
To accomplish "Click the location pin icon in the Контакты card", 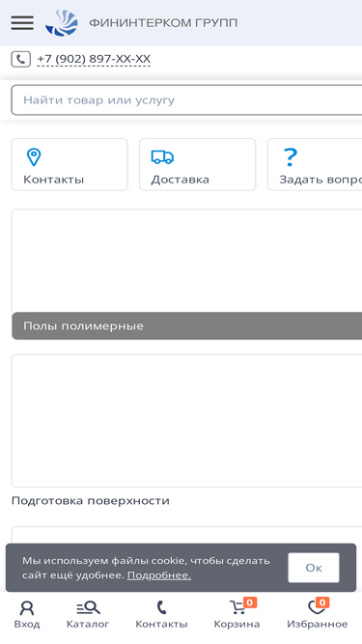I will (x=34, y=157).
